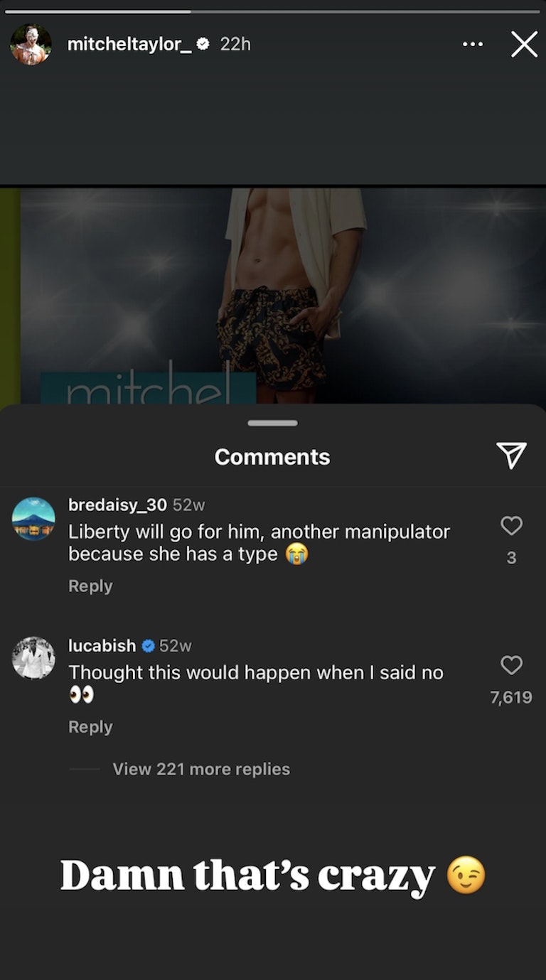Tap the verified badge next to mitcheltaylor_
546x980 pixels.
point(203,44)
